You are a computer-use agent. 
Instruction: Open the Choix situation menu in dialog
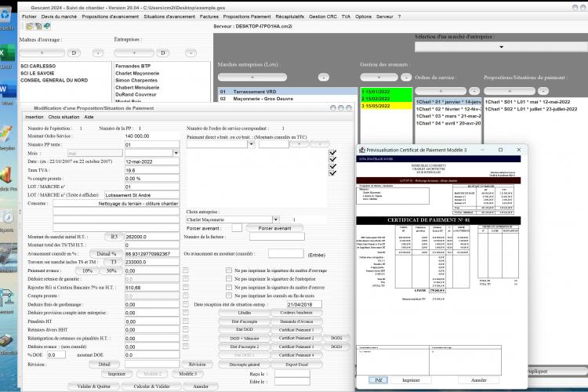[x=64, y=117]
